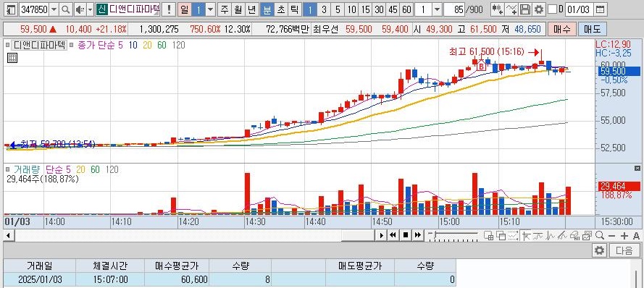The width and height of the screenshot is (644, 288).
Task: Select 분 minute period toggle
Action: point(267,9)
